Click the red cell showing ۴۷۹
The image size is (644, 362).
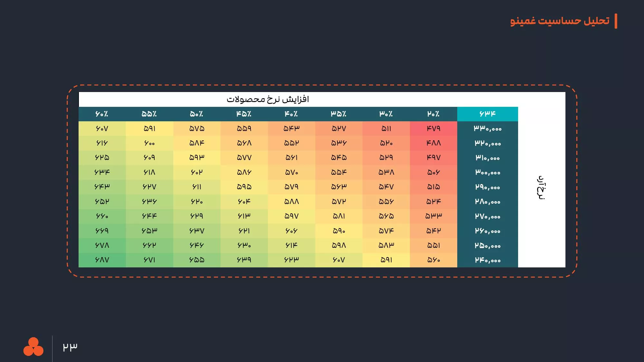pos(433,128)
